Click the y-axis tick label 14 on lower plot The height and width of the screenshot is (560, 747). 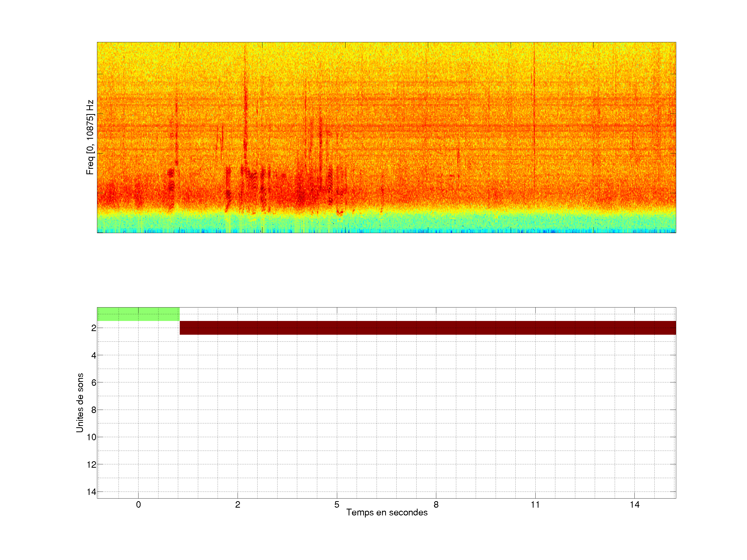[92, 492]
